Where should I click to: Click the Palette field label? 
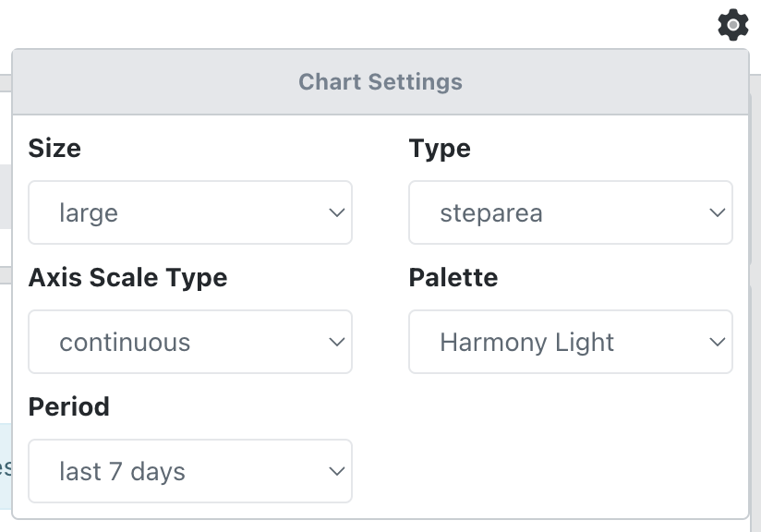coord(453,278)
